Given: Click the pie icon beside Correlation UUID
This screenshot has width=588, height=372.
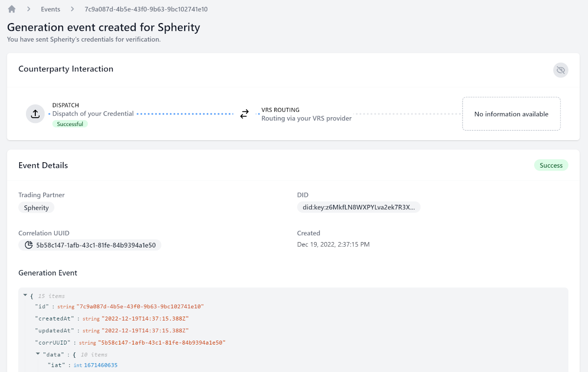Looking at the screenshot, I should [x=28, y=245].
